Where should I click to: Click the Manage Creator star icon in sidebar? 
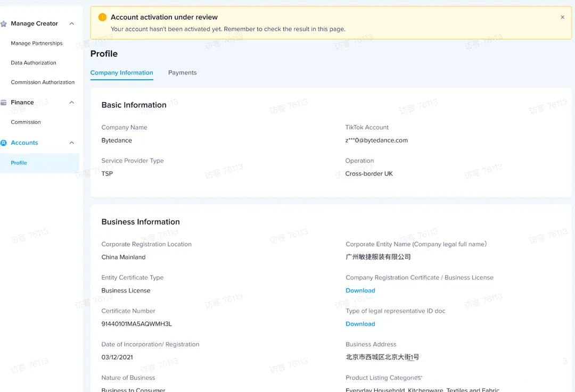(4, 24)
